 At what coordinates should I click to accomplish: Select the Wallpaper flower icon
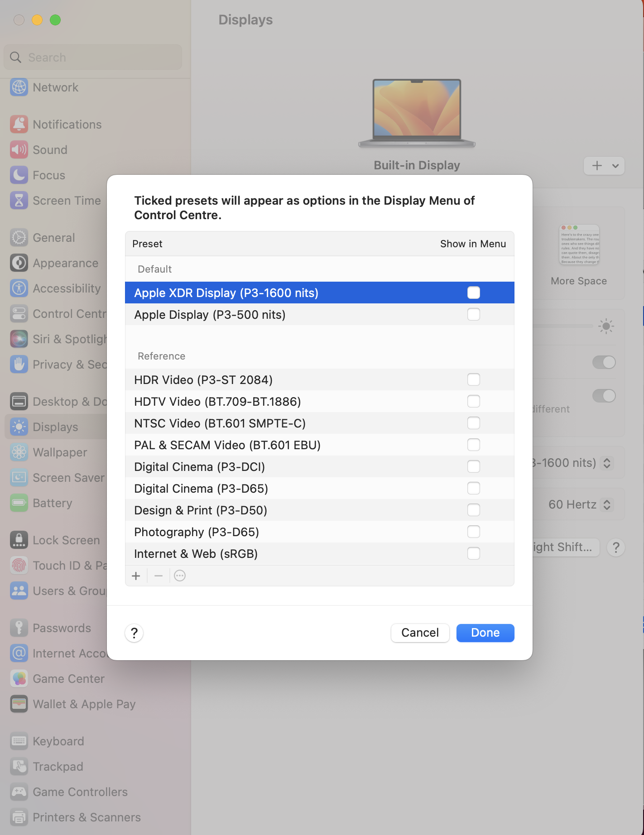(19, 452)
